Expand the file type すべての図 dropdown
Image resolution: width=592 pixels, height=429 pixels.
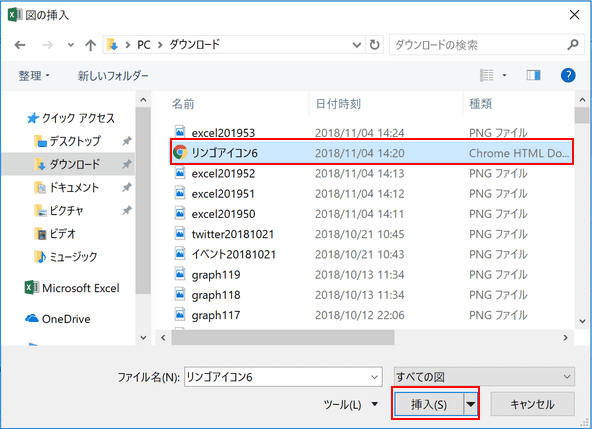484,377
